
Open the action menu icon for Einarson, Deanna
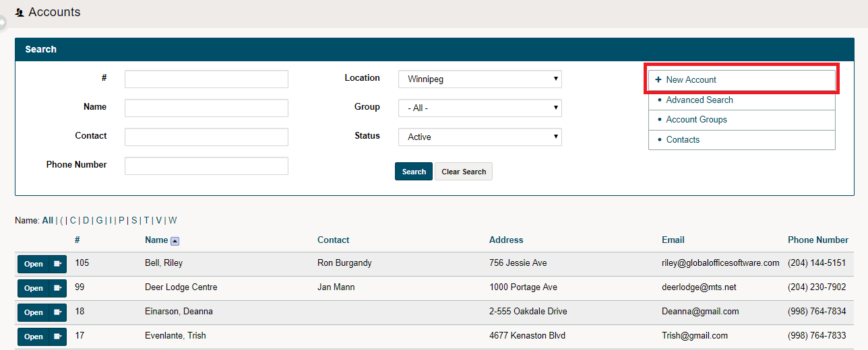click(x=58, y=312)
